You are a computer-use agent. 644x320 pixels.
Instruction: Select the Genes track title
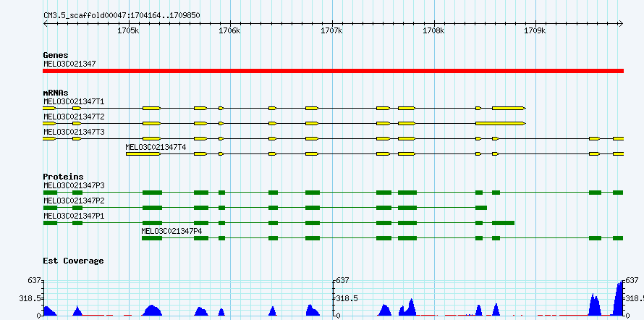pyautogui.click(x=56, y=55)
